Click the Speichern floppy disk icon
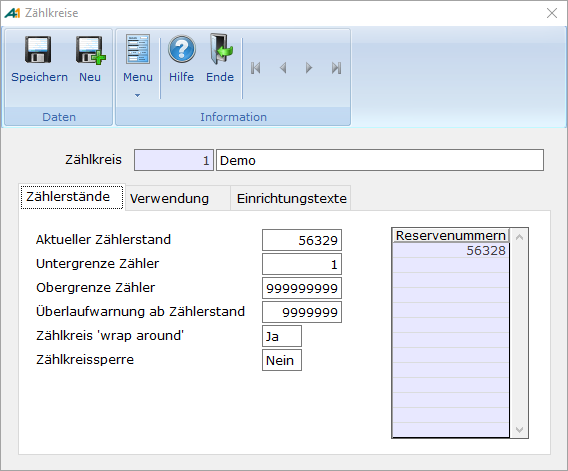 38,50
